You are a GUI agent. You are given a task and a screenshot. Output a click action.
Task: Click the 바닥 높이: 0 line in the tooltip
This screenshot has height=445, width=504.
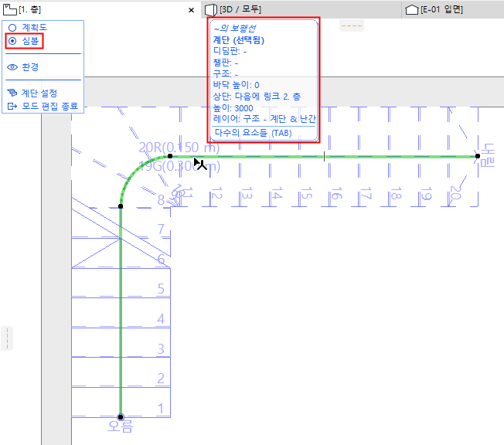(x=236, y=85)
